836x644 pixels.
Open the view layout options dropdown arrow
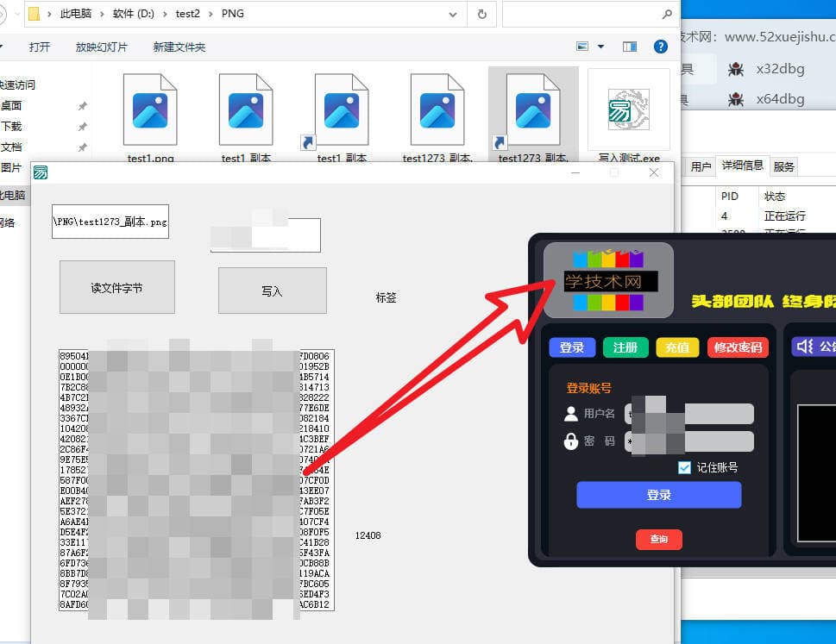[601, 47]
